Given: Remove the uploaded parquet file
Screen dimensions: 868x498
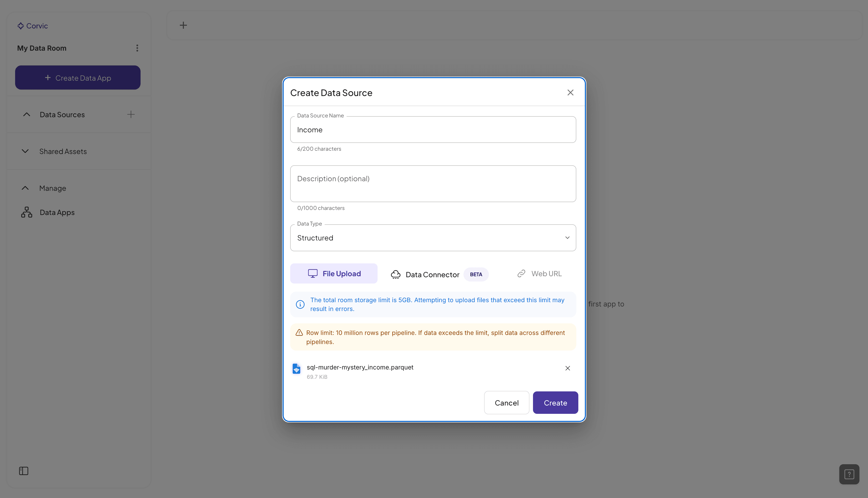Looking at the screenshot, I should click(567, 368).
